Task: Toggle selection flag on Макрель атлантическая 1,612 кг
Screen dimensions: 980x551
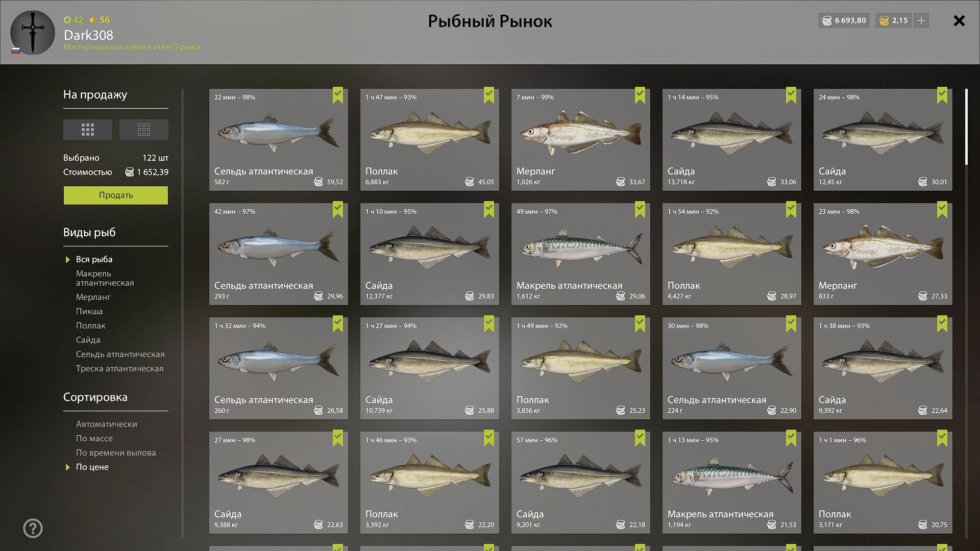Action: tap(640, 210)
